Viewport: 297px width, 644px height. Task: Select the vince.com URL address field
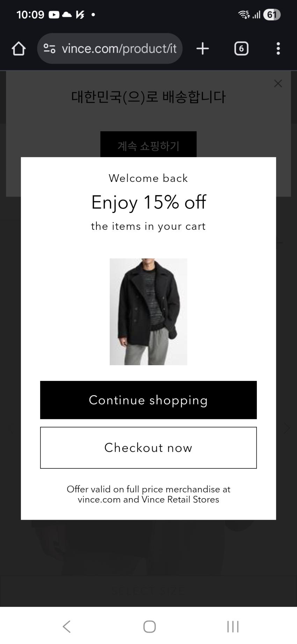tap(119, 49)
